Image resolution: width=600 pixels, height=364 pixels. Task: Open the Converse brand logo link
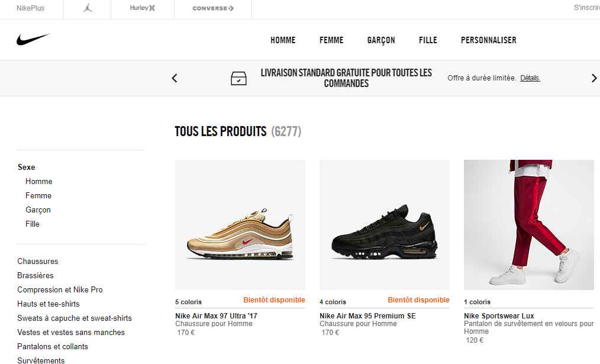point(213,8)
